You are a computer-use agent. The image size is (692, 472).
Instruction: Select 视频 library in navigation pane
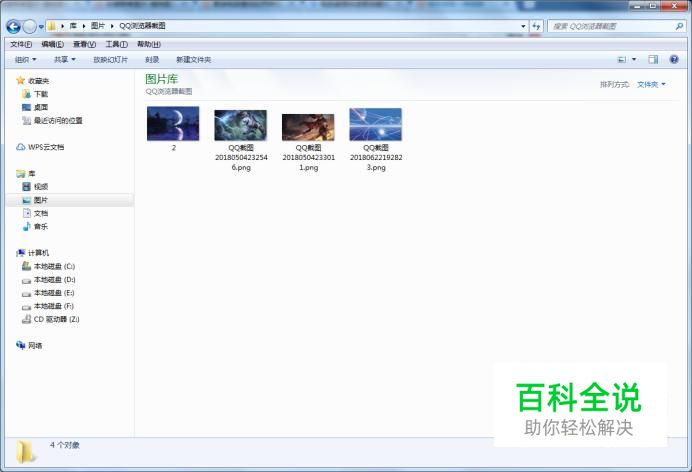click(x=41, y=187)
